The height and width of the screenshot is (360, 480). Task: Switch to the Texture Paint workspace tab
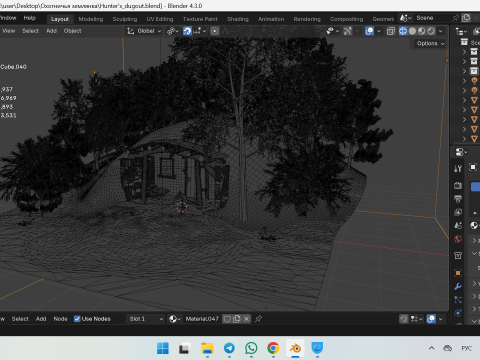[200, 19]
